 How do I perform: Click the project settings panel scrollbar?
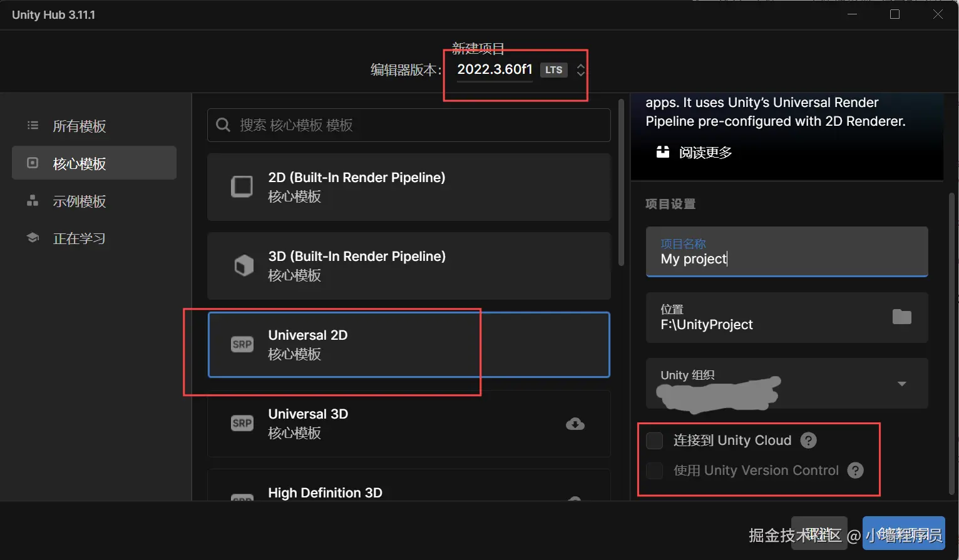952,344
